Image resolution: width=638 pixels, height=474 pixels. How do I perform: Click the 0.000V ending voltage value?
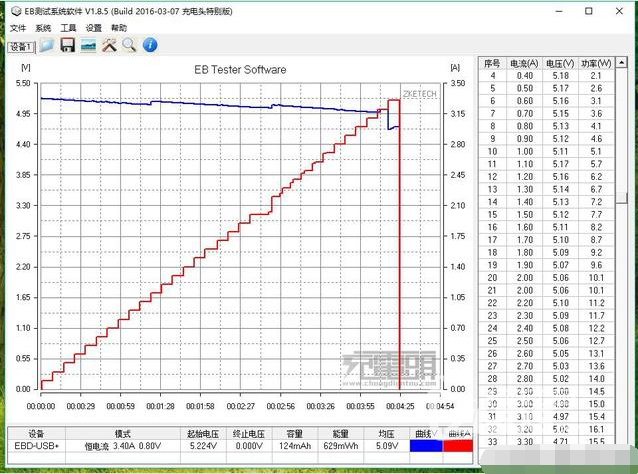click(249, 446)
